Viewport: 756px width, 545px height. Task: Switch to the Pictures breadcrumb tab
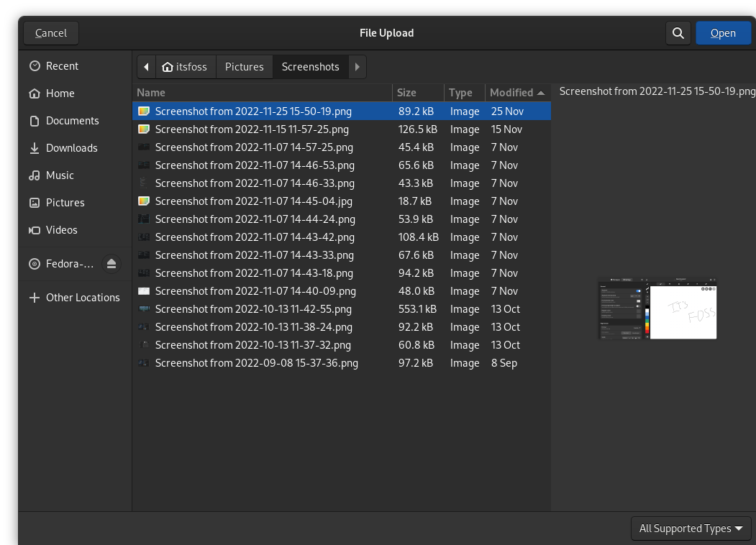[244, 66]
